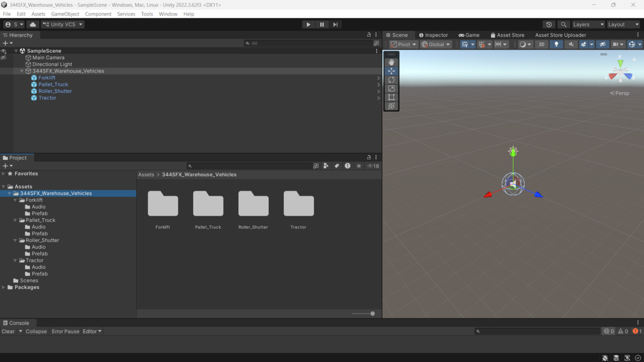644x362 pixels.
Task: Toggle hidden packages eye showing 16
Action: point(373,166)
